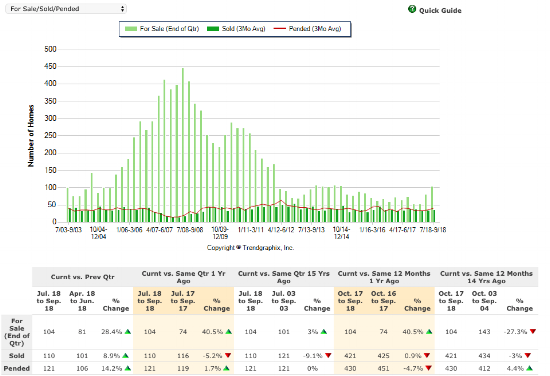Click the down arrow next to -27.3%

click(x=533, y=331)
